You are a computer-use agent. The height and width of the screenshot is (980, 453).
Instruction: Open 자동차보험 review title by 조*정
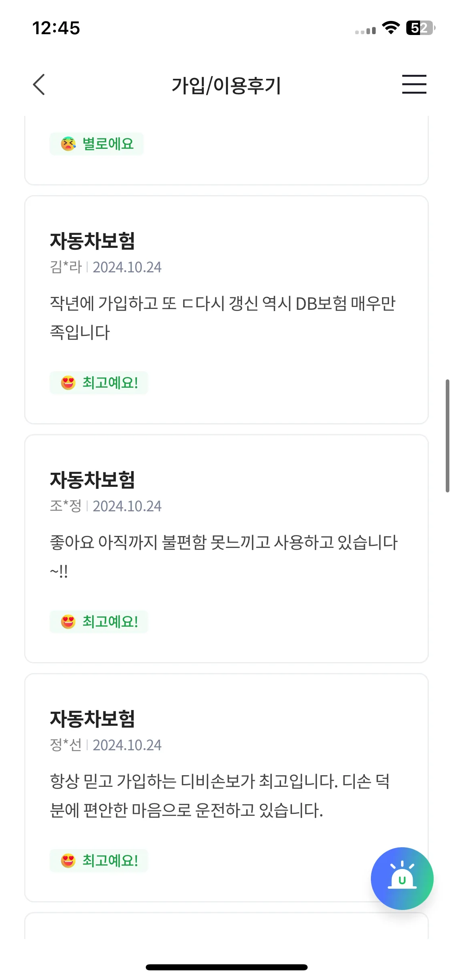pos(92,480)
